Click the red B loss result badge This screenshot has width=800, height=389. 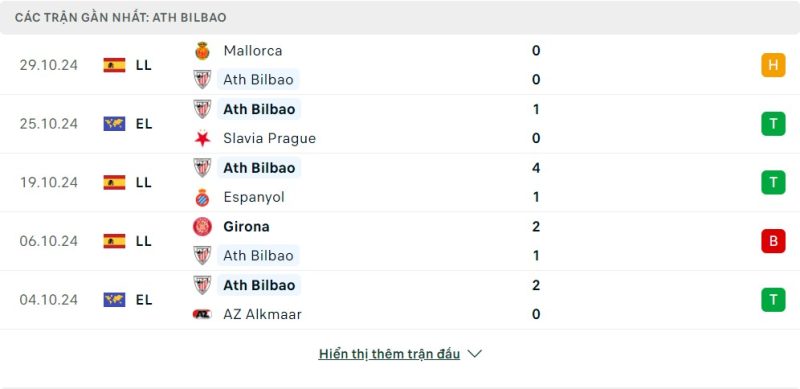click(x=773, y=241)
